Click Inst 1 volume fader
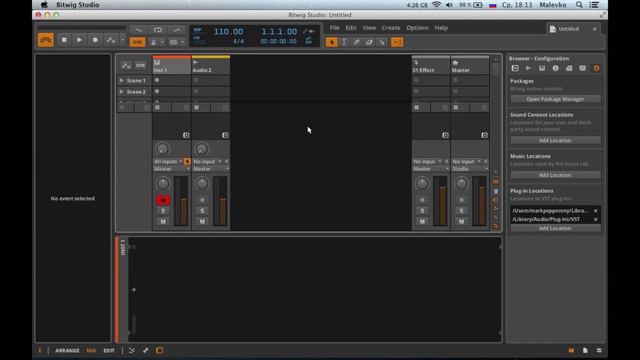Screen dimensions: 640x360 183,201
